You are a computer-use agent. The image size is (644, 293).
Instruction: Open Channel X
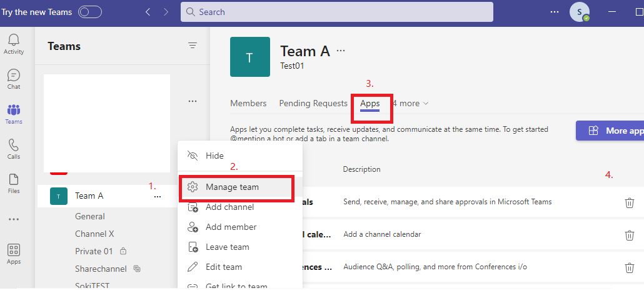click(94, 234)
